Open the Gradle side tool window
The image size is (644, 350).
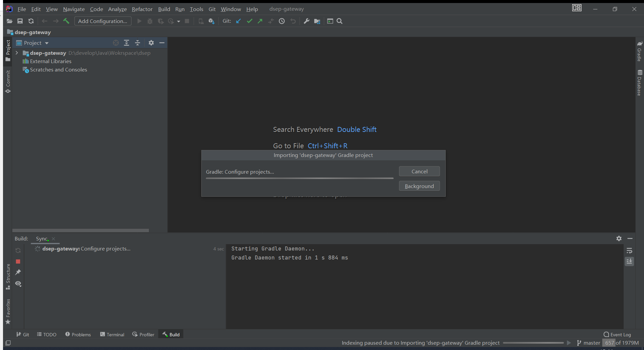click(x=639, y=51)
